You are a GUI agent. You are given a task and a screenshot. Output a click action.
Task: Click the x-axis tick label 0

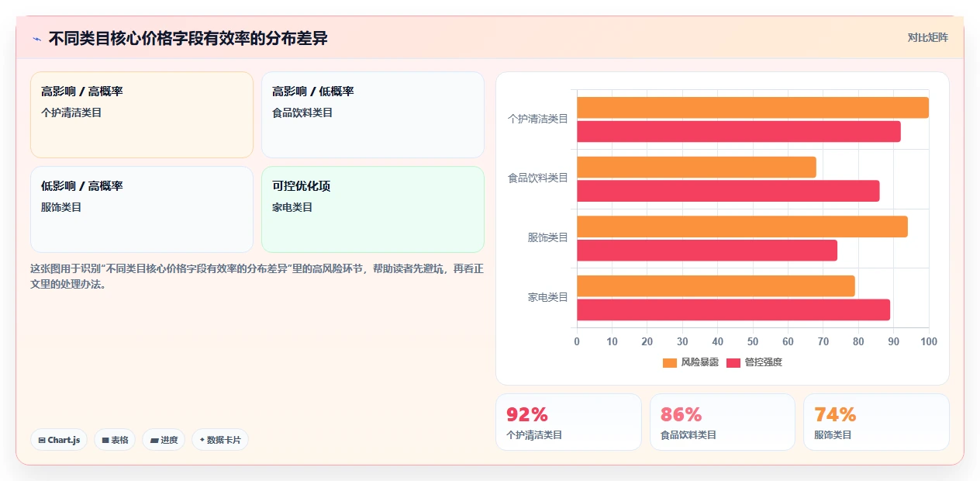(x=577, y=341)
